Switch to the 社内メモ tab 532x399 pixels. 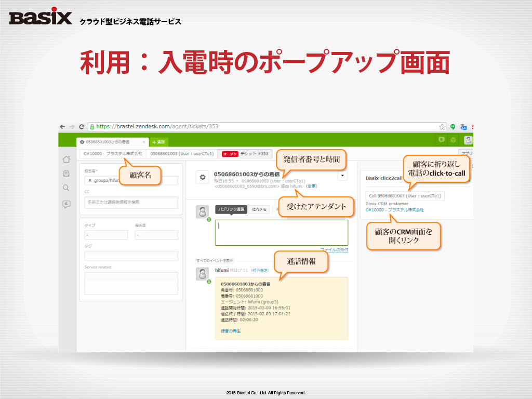(259, 209)
